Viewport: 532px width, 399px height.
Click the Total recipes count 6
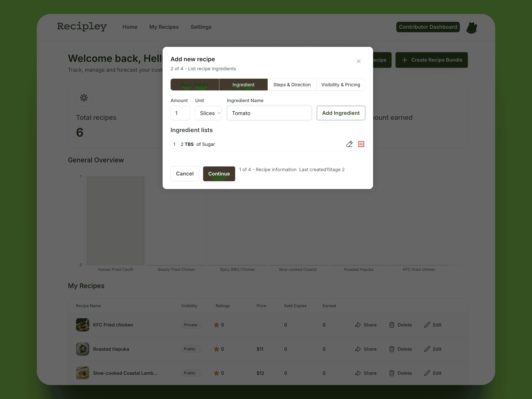pos(80,133)
